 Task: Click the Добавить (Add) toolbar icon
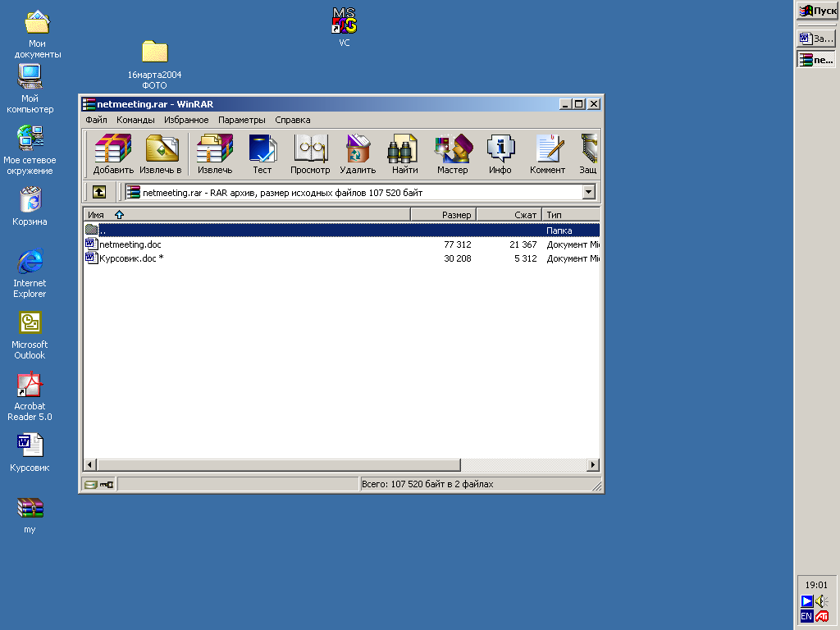113,154
